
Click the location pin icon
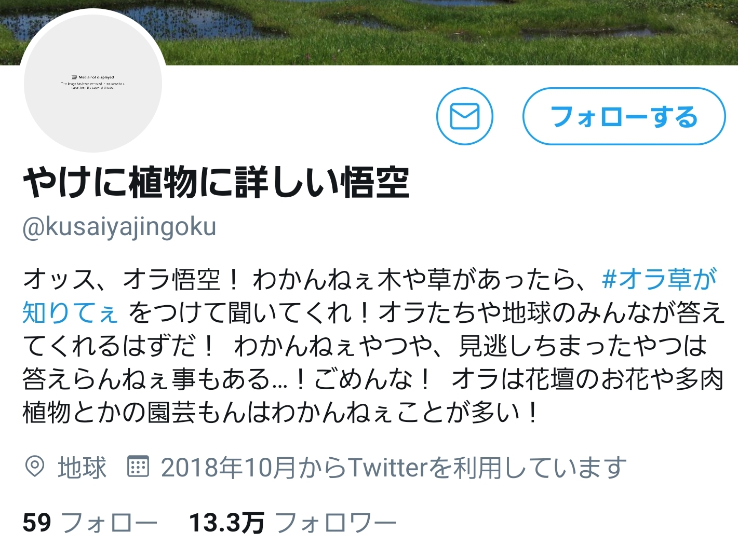click(35, 467)
